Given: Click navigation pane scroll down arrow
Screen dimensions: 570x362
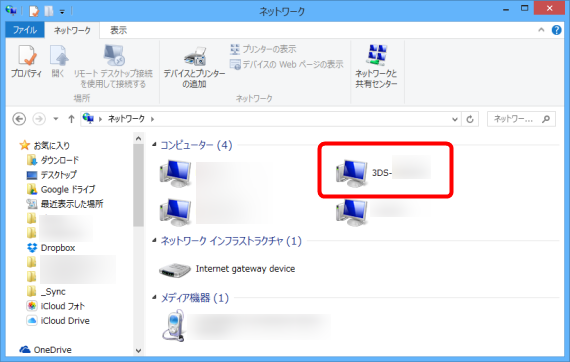Looking at the screenshot, I should pyautogui.click(x=138, y=351).
